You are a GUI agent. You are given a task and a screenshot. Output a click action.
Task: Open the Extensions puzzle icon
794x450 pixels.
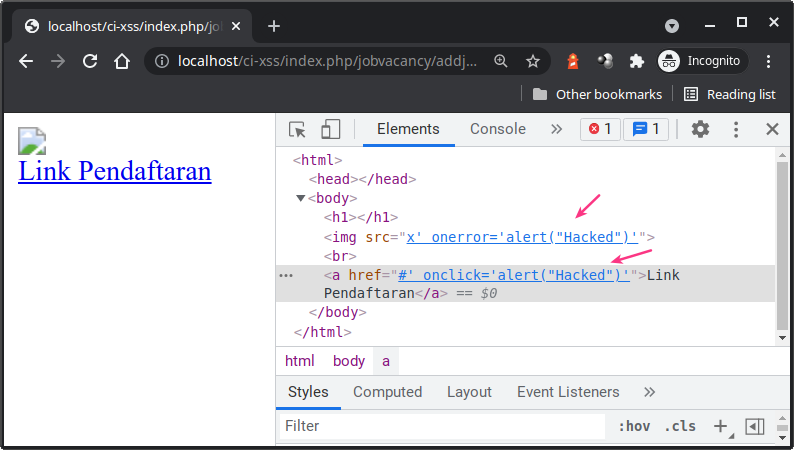pyautogui.click(x=636, y=61)
